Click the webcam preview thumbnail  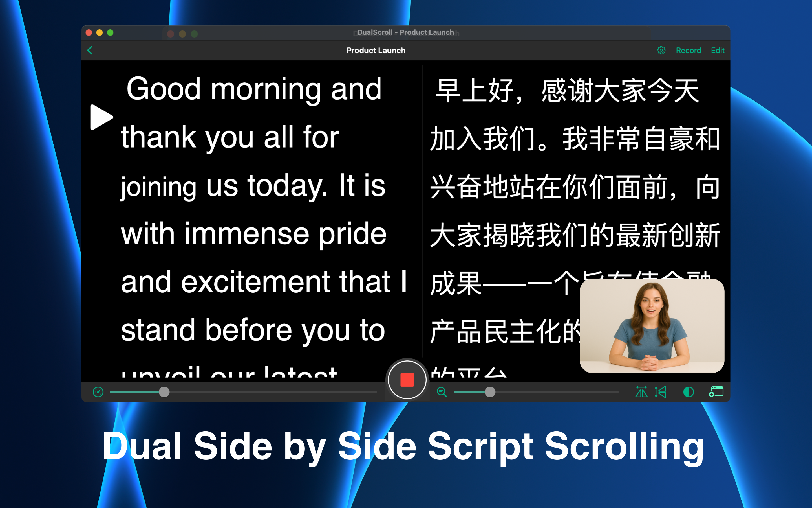pos(652,326)
